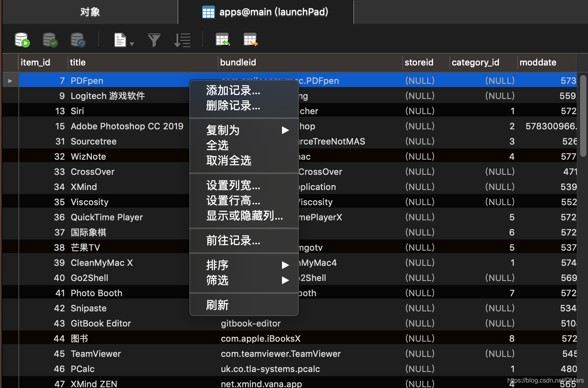The height and width of the screenshot is (388, 588).
Task: Click the row indicator arrow beside PDFpen
Action: point(10,81)
